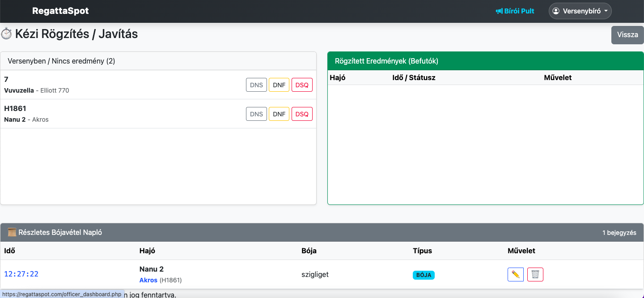
Task: Mark Nanu 2 (H1861) as DNS
Action: coord(256,114)
